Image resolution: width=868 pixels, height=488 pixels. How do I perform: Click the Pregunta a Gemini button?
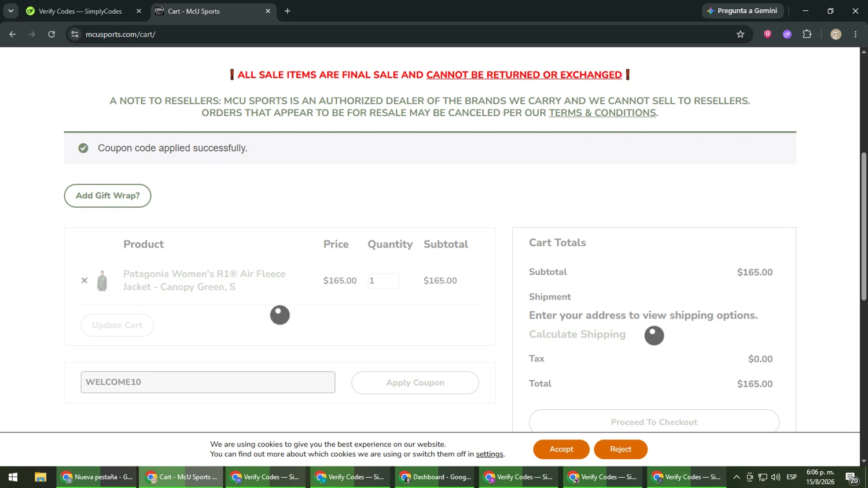pyautogui.click(x=742, y=11)
